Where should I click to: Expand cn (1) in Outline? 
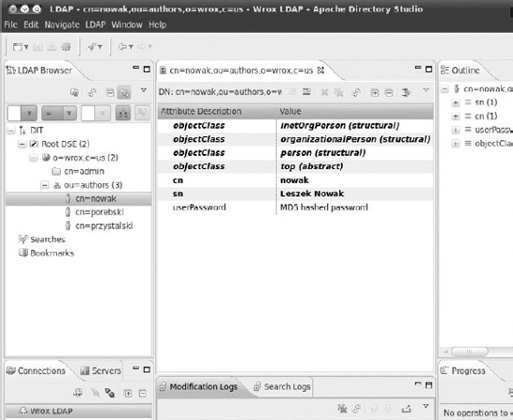(455, 117)
